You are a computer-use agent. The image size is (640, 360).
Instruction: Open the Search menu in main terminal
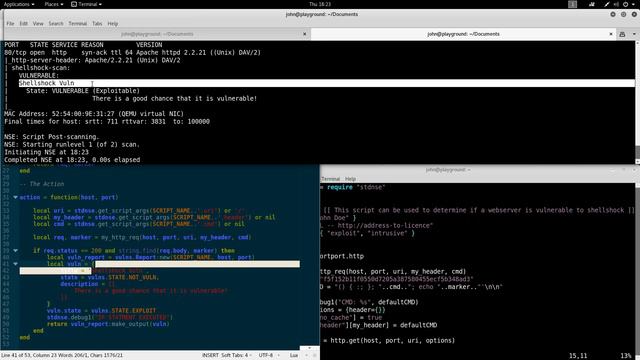[x=56, y=24]
